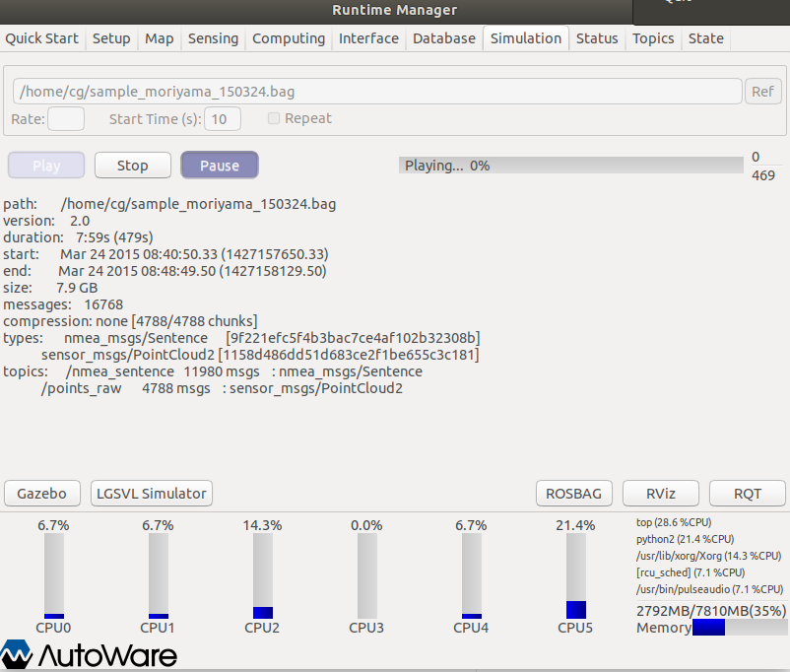Click the 'version: 2.0' line
Screen dimensions: 790x672
point(46,221)
